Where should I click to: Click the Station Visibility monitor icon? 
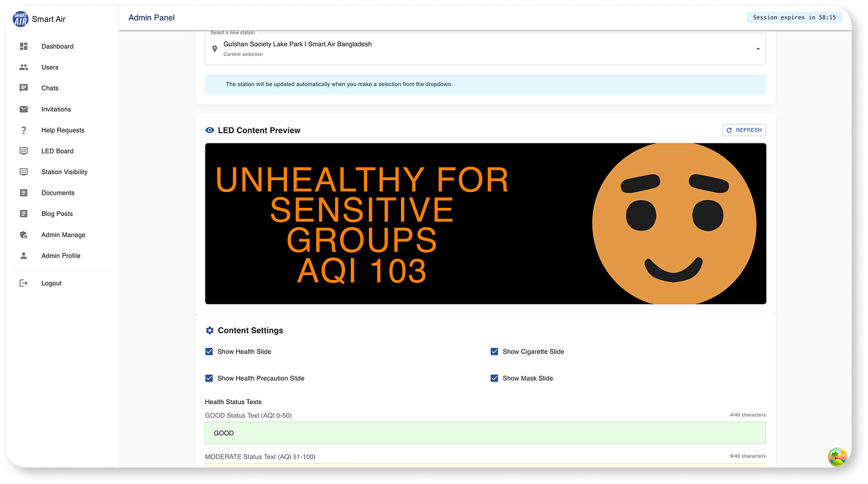click(24, 172)
